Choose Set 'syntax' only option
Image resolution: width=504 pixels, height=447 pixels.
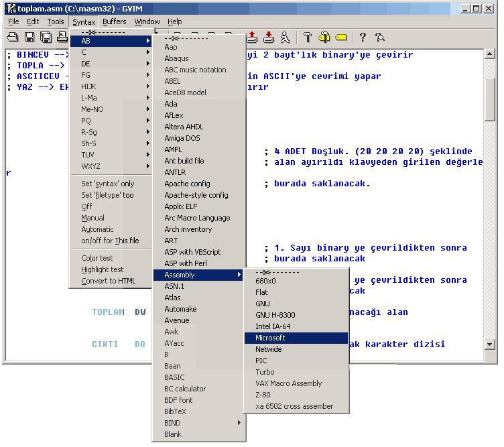111,184
